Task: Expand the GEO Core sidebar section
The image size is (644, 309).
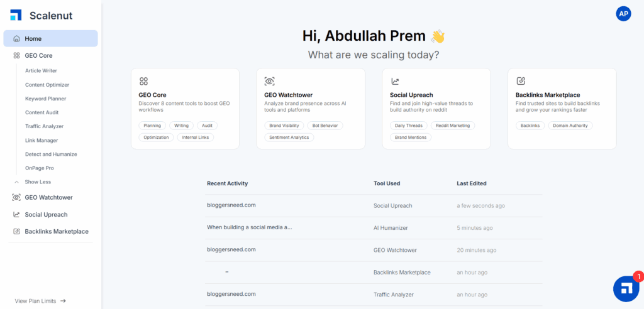Action: (38, 55)
